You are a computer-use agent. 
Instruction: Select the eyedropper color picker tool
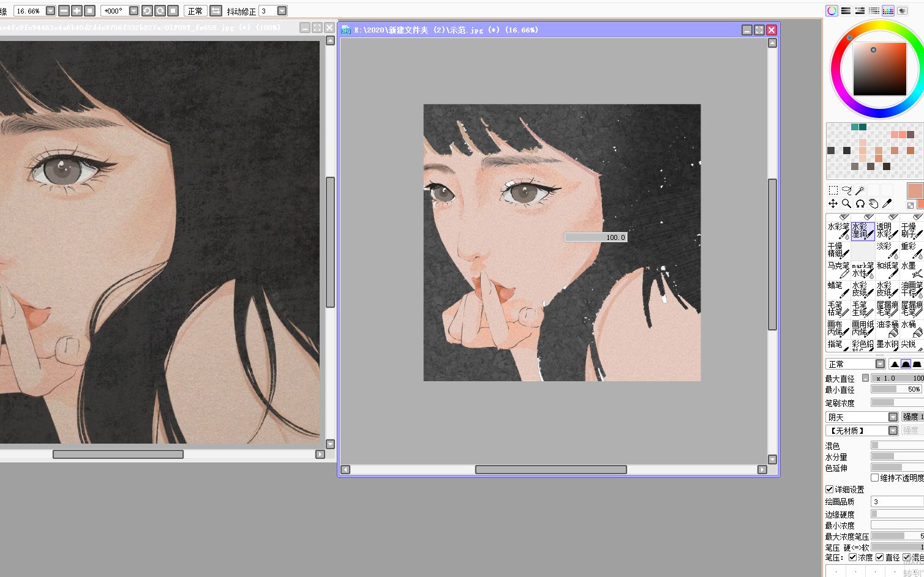tap(887, 204)
